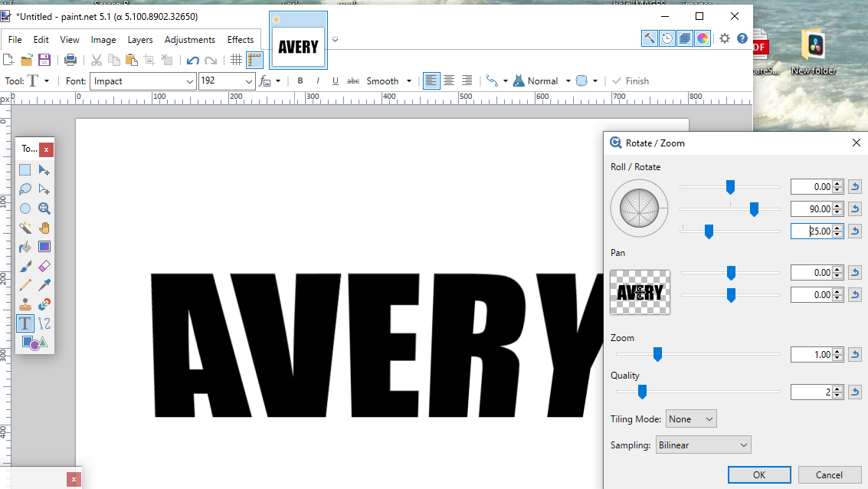Select the Pencil tool
This screenshot has width=868, height=489.
pos(25,285)
